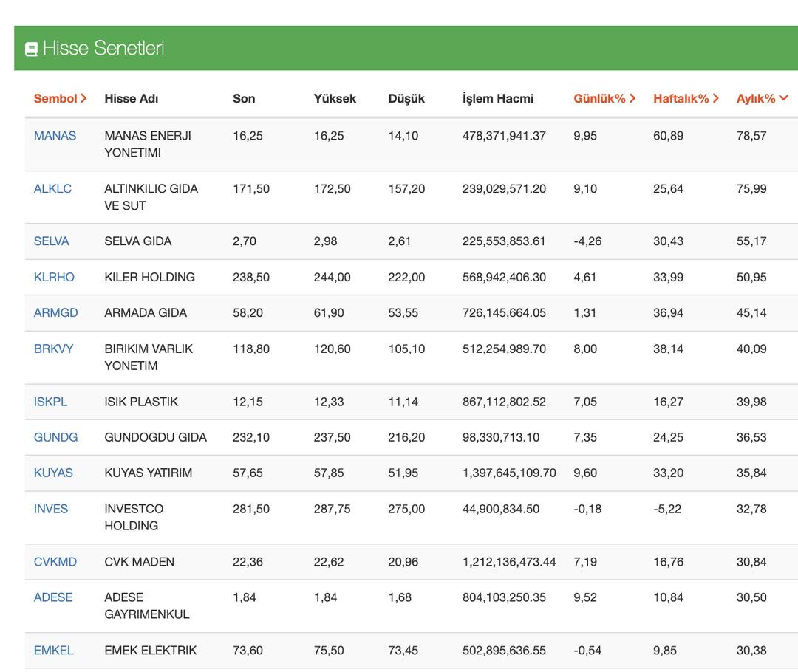Open the CVKMD stock link

[x=55, y=562]
